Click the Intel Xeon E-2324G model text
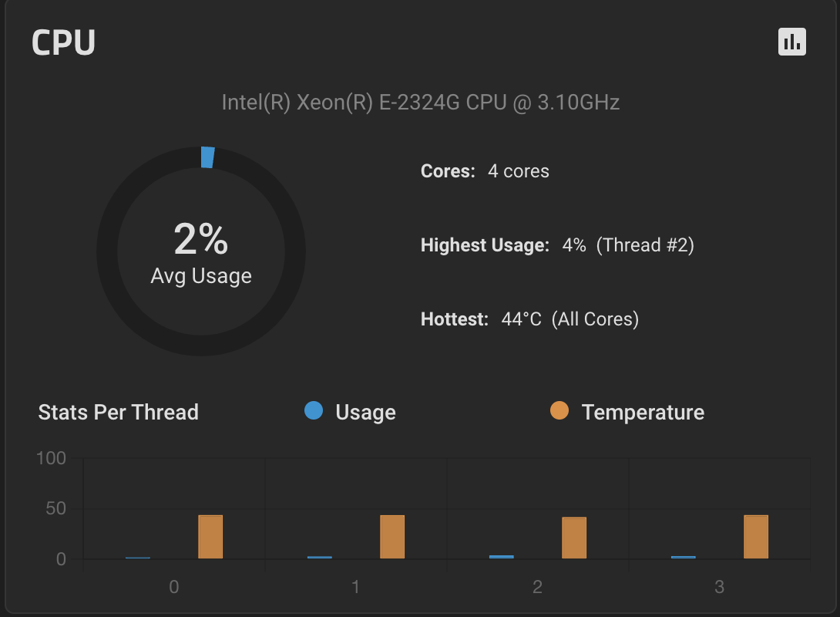The image size is (840, 617). pyautogui.click(x=421, y=102)
